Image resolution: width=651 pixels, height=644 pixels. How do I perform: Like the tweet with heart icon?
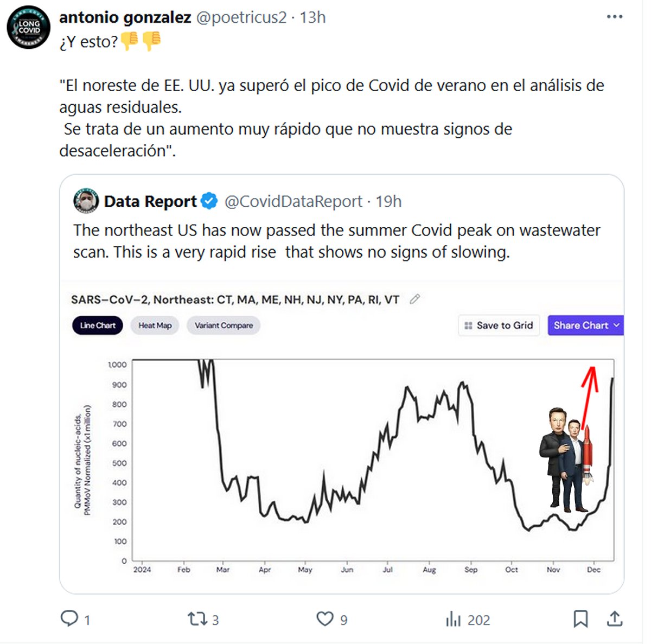click(x=324, y=619)
